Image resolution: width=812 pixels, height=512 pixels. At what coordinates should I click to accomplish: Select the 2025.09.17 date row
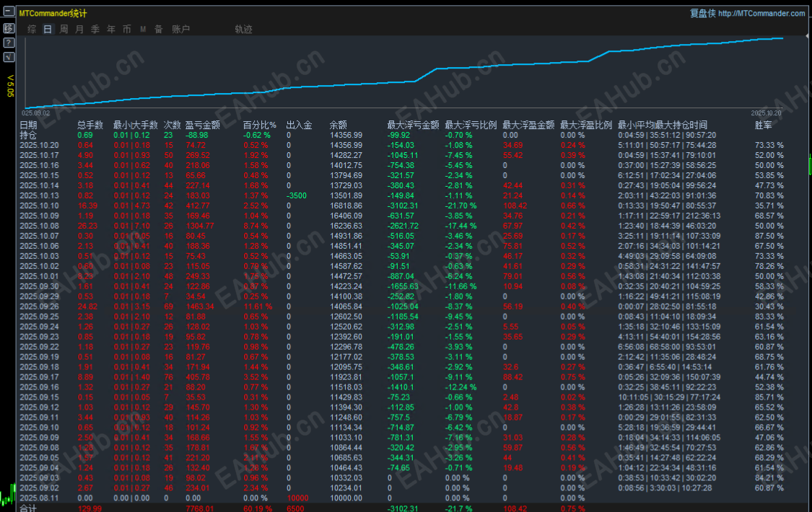pos(40,378)
